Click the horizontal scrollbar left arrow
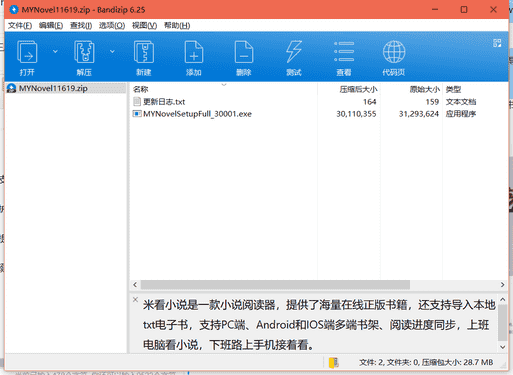This screenshot has height=375, width=513. 135,285
